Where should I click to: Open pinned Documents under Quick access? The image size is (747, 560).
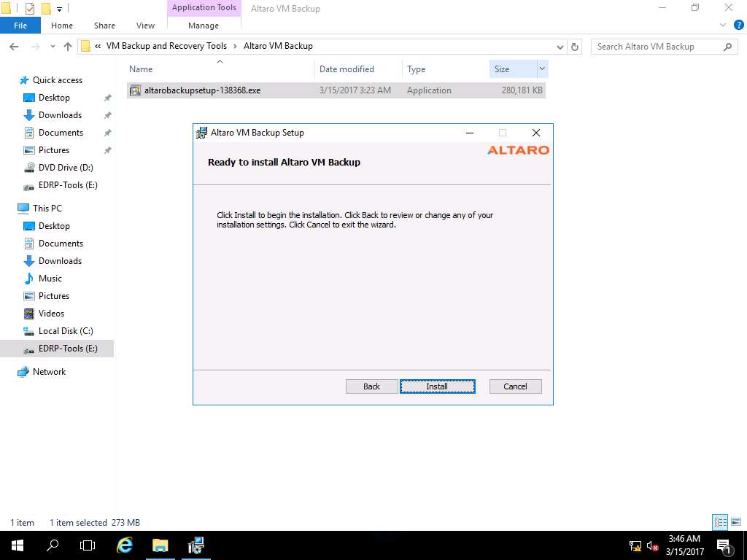point(61,133)
